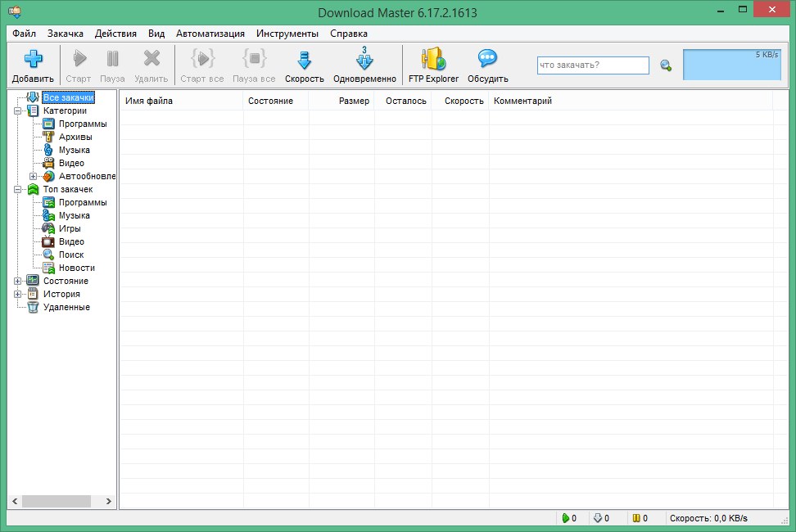Select Видео under Категории
The width and height of the screenshot is (796, 532).
[x=71, y=164]
